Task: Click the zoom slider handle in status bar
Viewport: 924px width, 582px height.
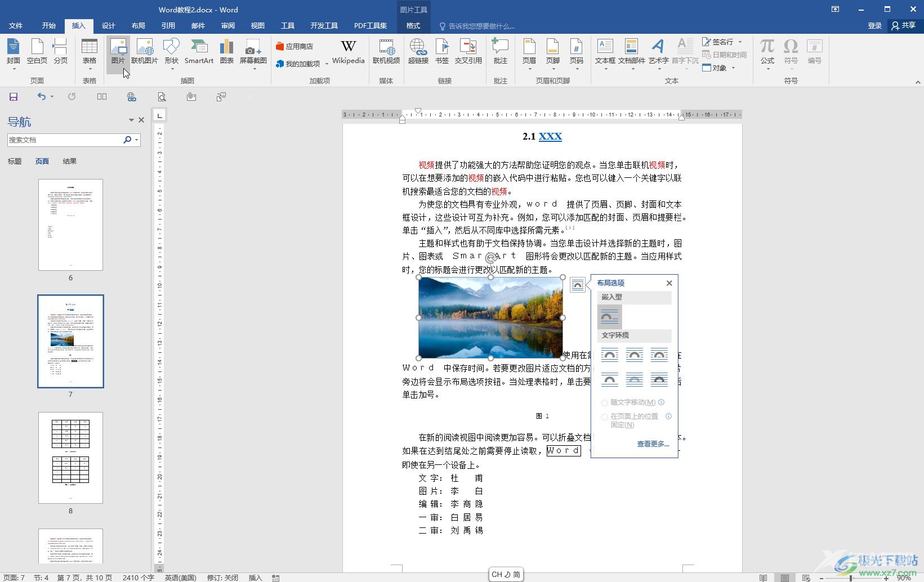Action: pyautogui.click(x=851, y=578)
